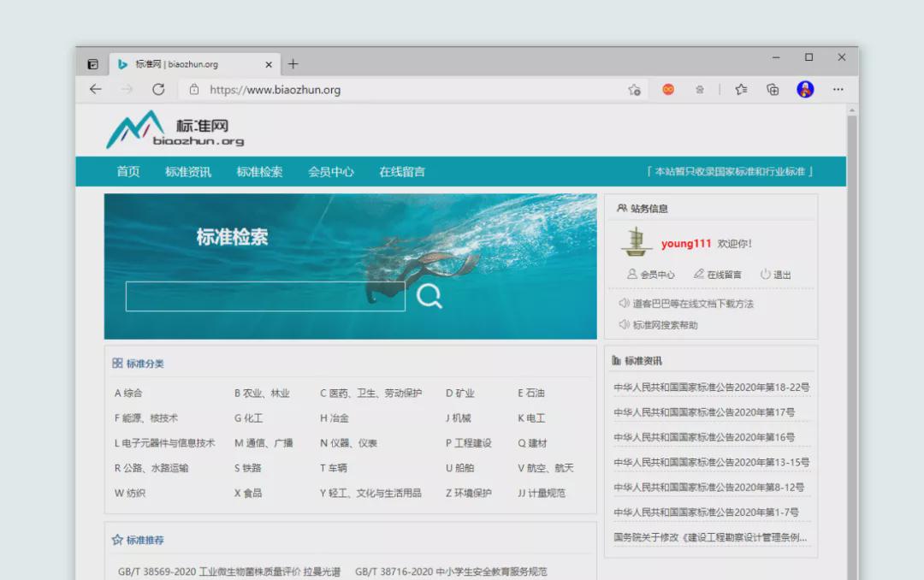
Task: Open news 国家标准公告2020年第18-22号
Action: click(x=711, y=388)
